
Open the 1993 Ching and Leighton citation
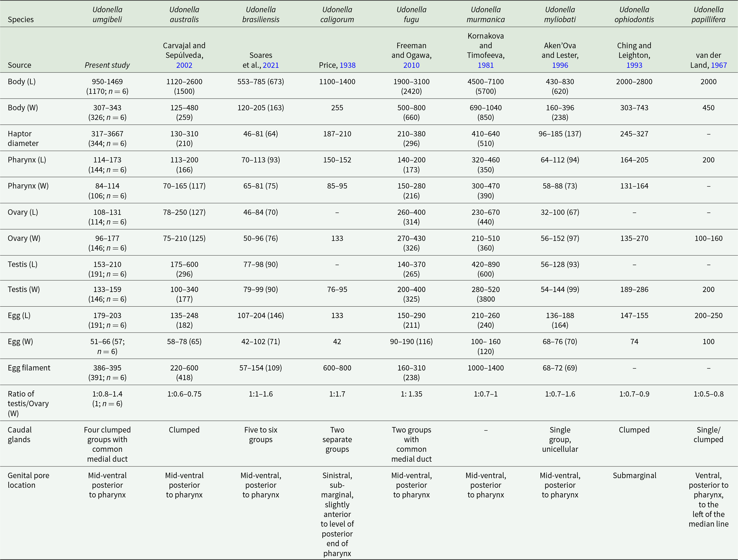634,65
